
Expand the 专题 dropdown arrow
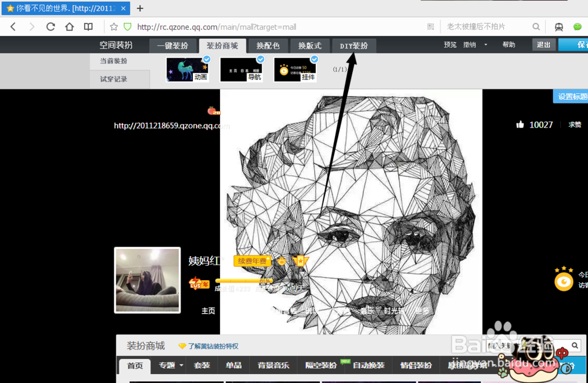182,365
